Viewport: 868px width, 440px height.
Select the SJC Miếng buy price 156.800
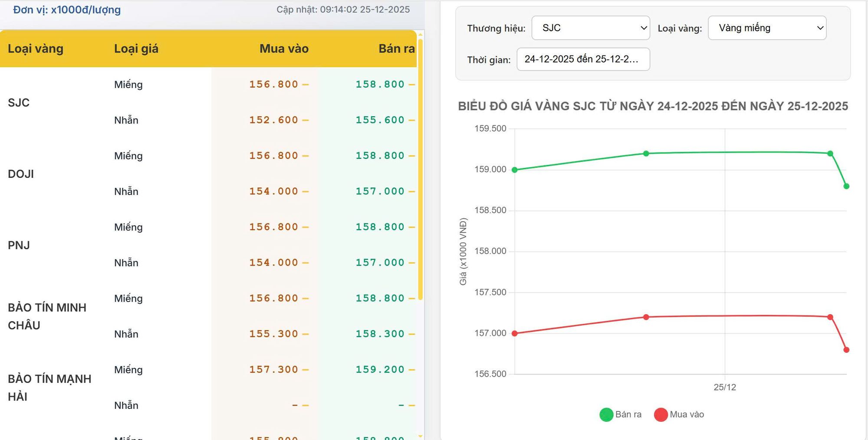[273, 84]
